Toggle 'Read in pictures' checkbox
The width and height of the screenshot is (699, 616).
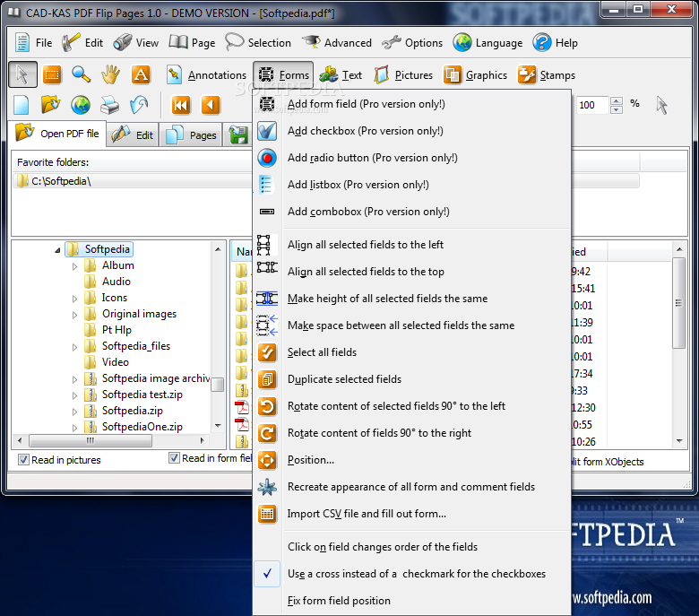pyautogui.click(x=23, y=459)
